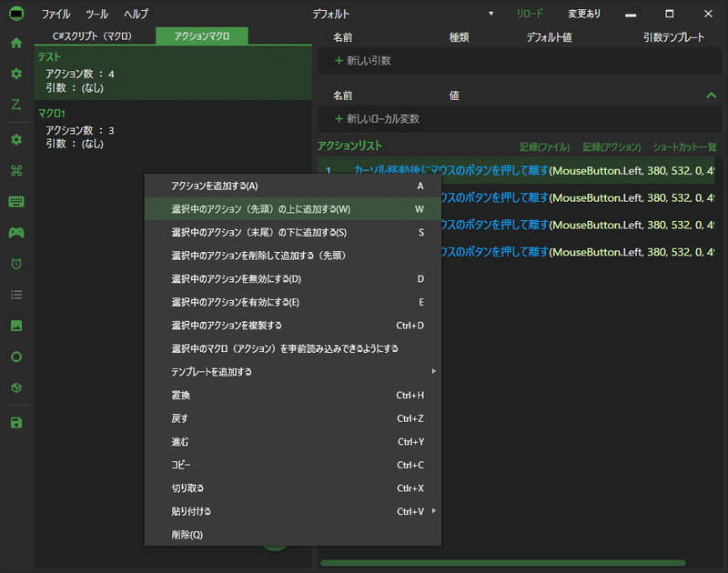
Task: Select 置換 in the context menu
Action: [293, 395]
